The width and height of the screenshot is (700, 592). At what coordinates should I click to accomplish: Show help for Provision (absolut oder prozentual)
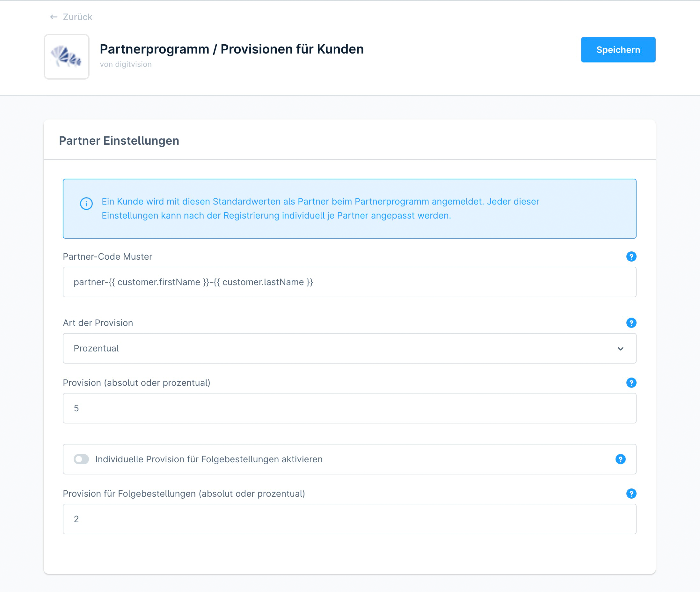coord(631,383)
